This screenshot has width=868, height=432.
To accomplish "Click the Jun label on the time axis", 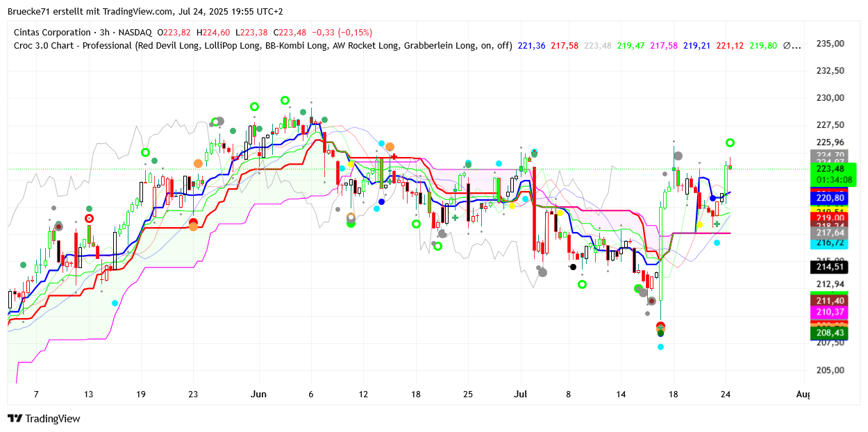I will 258,394.
